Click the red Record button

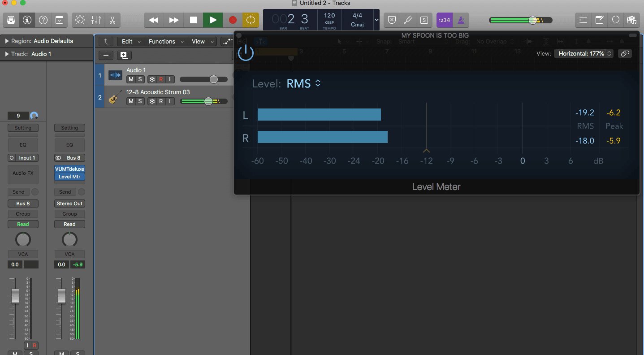tap(233, 20)
